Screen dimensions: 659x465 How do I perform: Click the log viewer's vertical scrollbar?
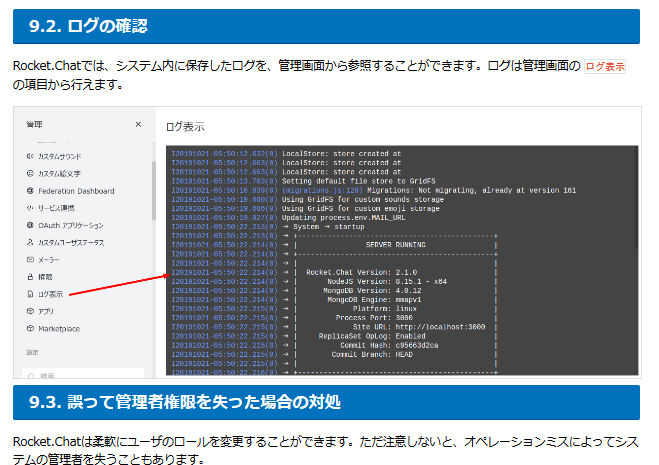(x=636, y=198)
